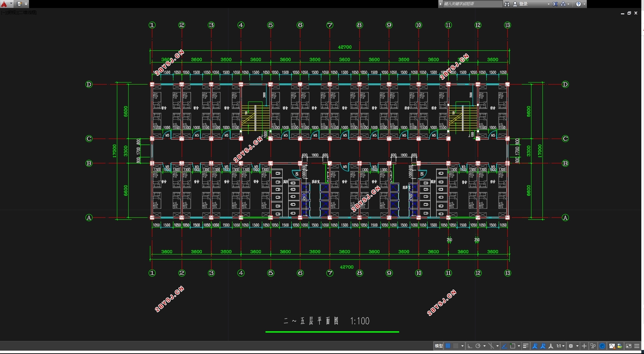Restore down the drawing window

click(629, 13)
